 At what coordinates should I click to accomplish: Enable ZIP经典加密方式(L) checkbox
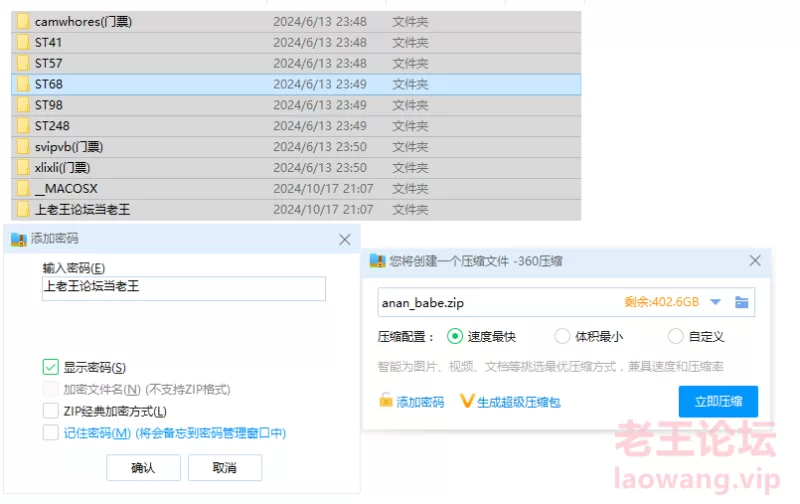click(x=51, y=411)
